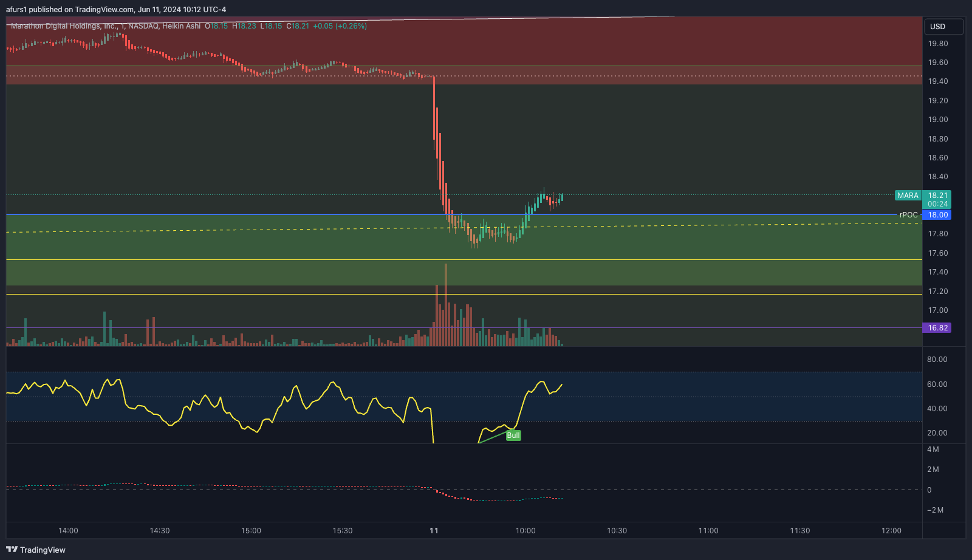Click the blue 18.00 price label
The width and height of the screenshot is (972, 560).
click(x=937, y=215)
